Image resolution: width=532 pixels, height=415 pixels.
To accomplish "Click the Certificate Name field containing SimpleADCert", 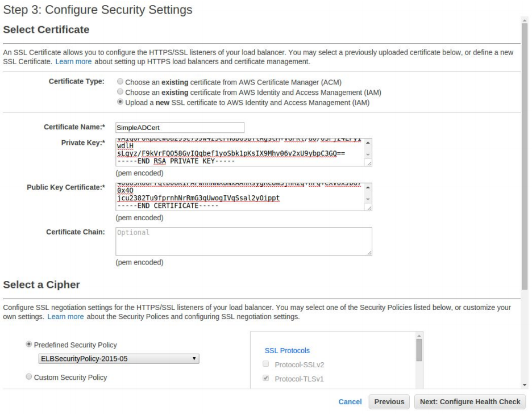I will coord(180,128).
